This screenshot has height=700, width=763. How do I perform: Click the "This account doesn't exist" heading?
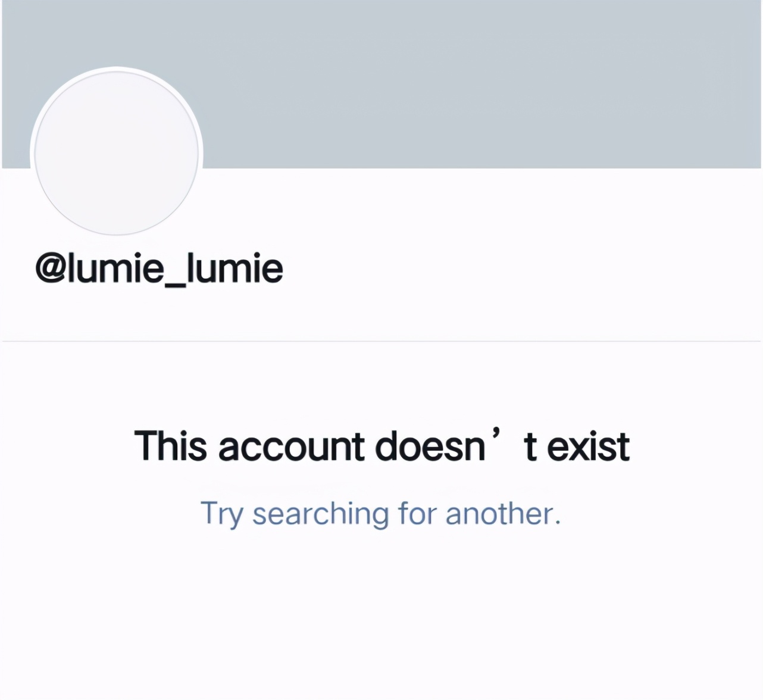click(x=381, y=446)
